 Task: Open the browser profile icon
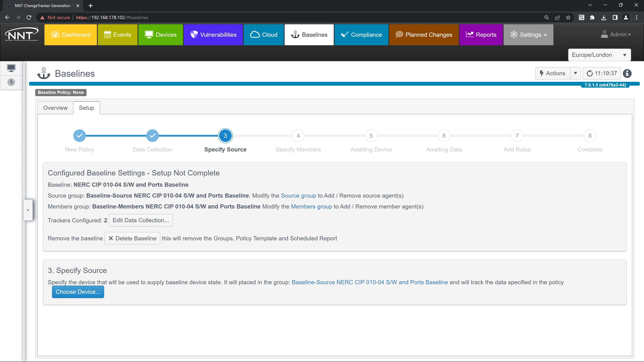pos(626,17)
